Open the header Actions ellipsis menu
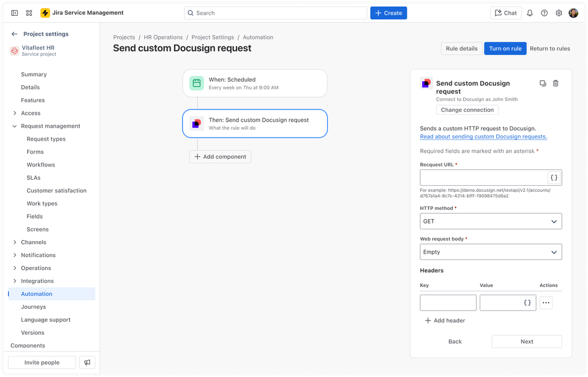Viewport: 588px width, 377px height. tap(546, 302)
